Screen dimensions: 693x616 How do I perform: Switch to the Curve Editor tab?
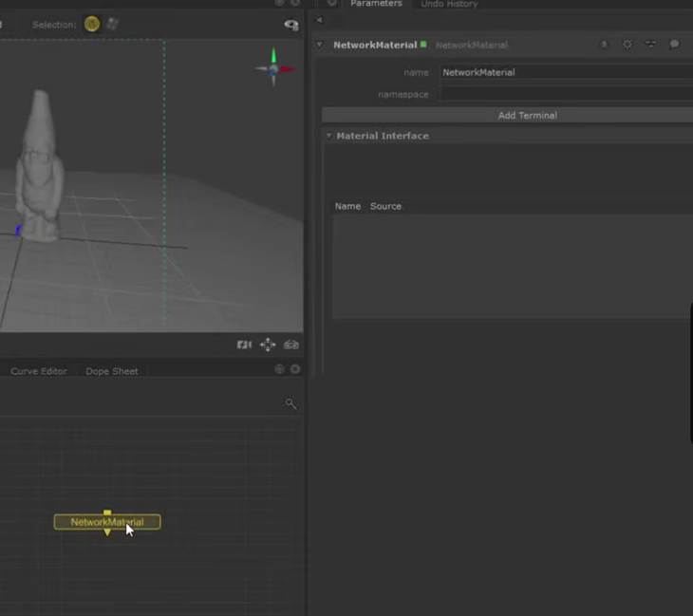pos(38,371)
